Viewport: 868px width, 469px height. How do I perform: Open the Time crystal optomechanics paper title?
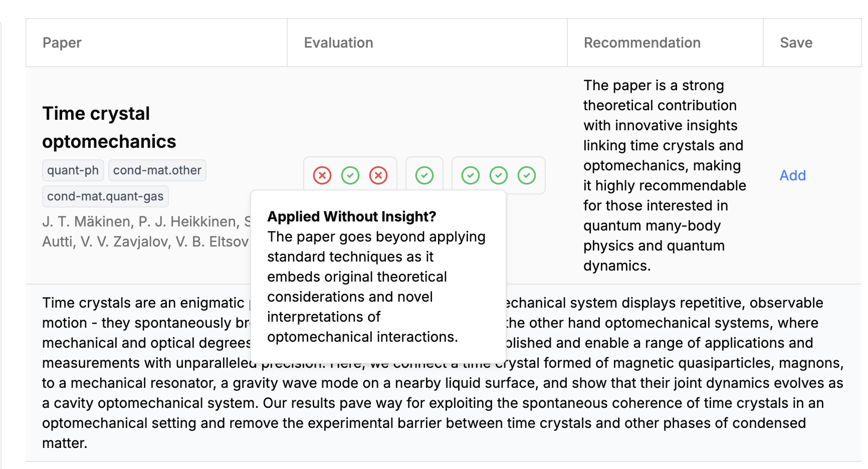coord(109,127)
